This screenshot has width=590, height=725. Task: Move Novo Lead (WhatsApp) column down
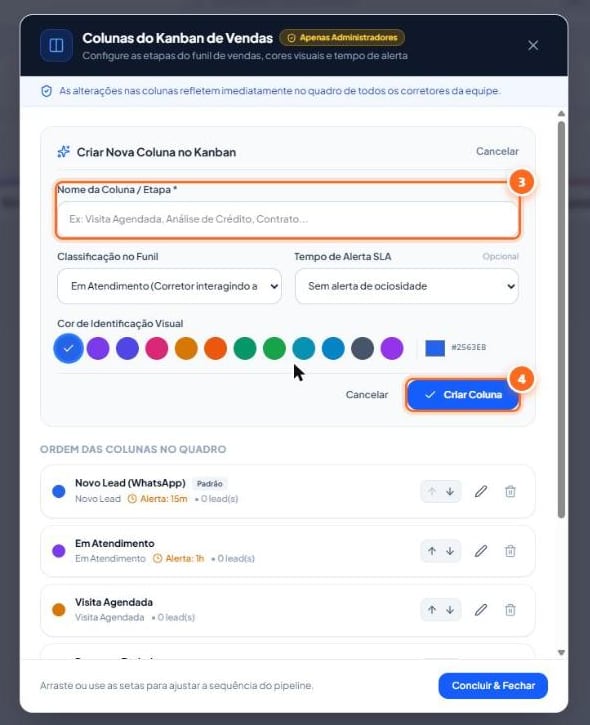click(x=450, y=492)
